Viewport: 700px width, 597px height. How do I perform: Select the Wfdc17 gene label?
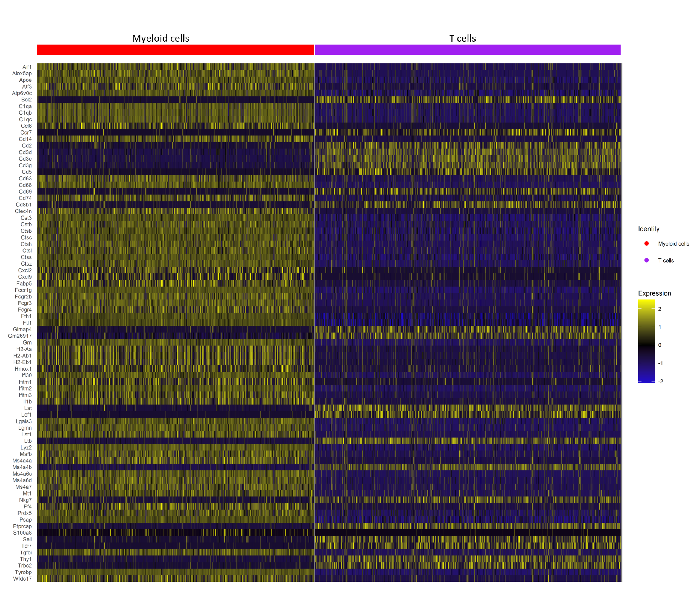[x=22, y=579]
